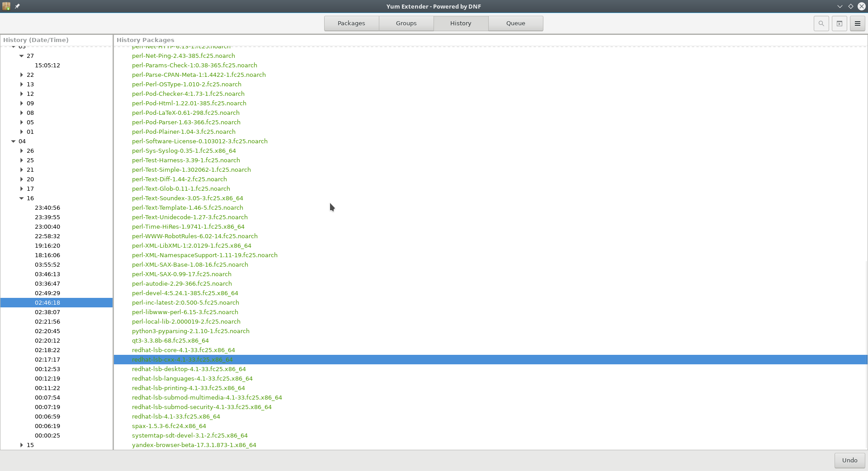The width and height of the screenshot is (868, 471).
Task: Open the hamburger main menu
Action: tap(857, 24)
